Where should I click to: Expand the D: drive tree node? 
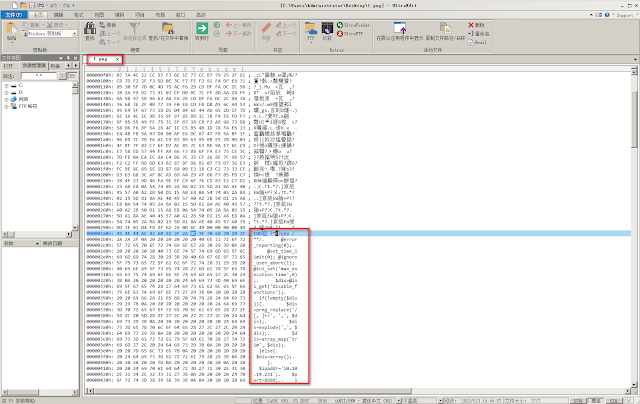click(7, 93)
